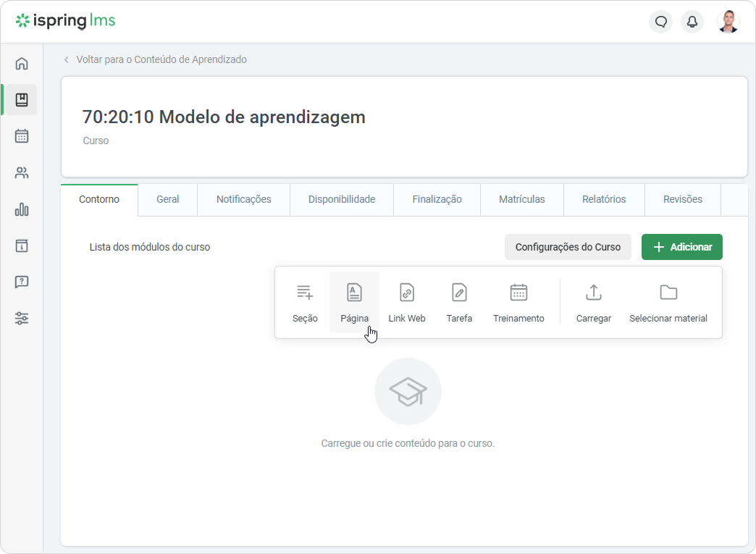Add a Seção to the course
The height and width of the screenshot is (554, 756).
(x=305, y=302)
